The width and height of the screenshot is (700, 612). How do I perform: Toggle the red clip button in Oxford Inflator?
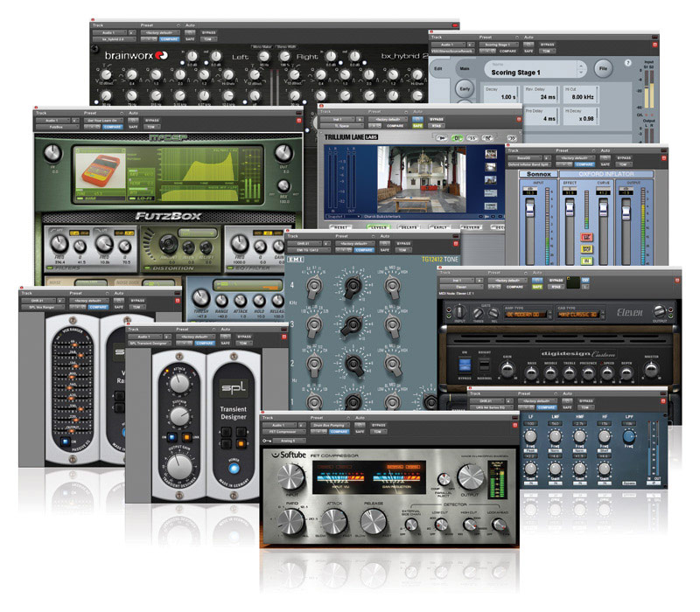coord(586,237)
